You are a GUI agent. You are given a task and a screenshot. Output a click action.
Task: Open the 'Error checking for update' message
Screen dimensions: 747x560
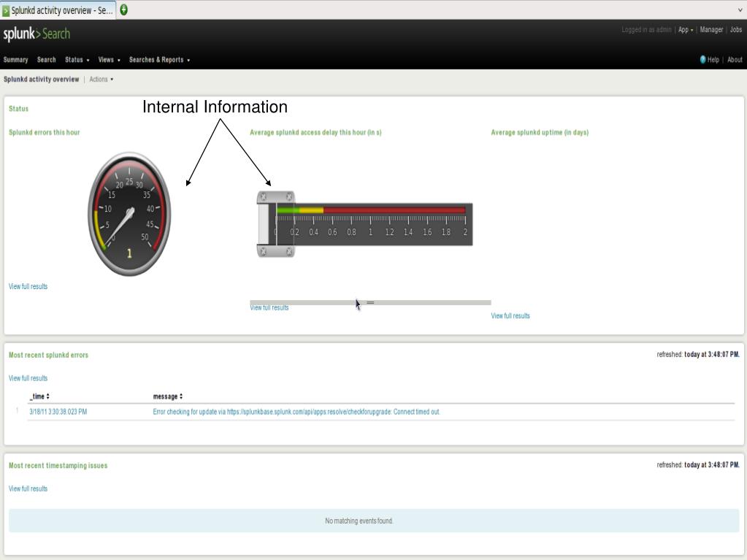tap(296, 412)
